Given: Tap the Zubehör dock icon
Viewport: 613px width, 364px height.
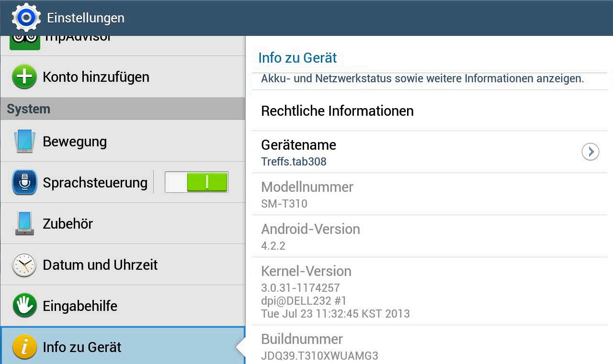Looking at the screenshot, I should pyautogui.click(x=24, y=223).
